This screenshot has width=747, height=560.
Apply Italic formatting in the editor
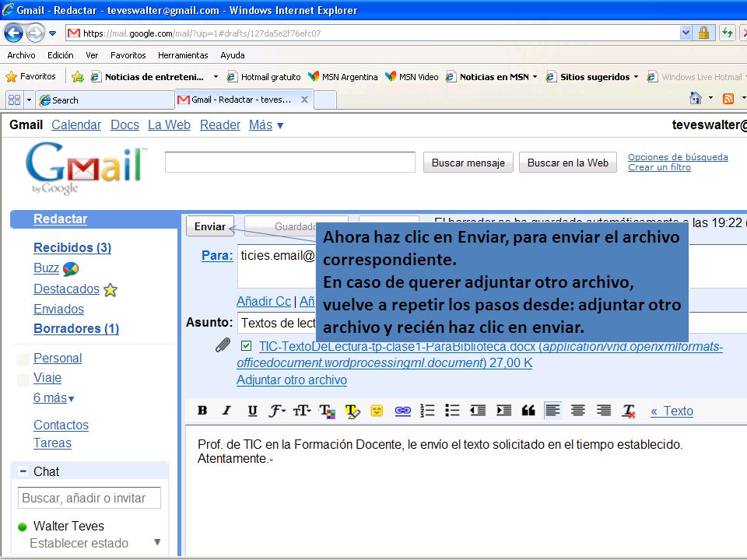click(x=226, y=411)
